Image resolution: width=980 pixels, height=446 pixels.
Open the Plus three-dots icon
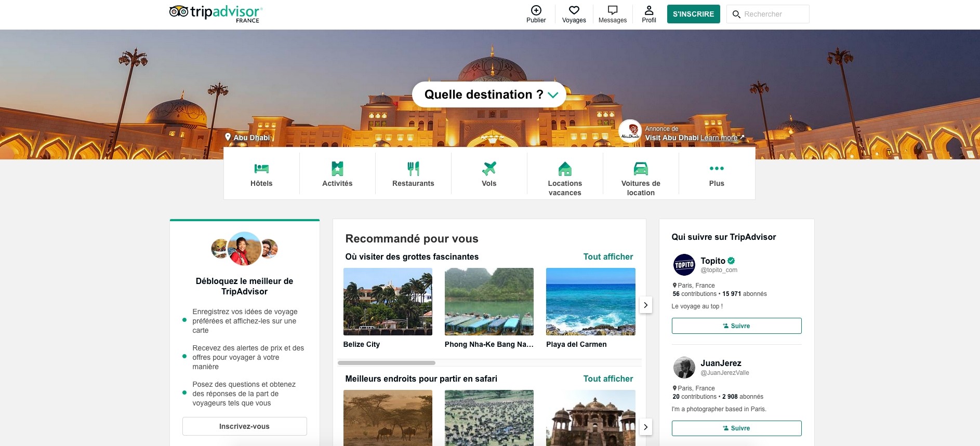tap(717, 168)
